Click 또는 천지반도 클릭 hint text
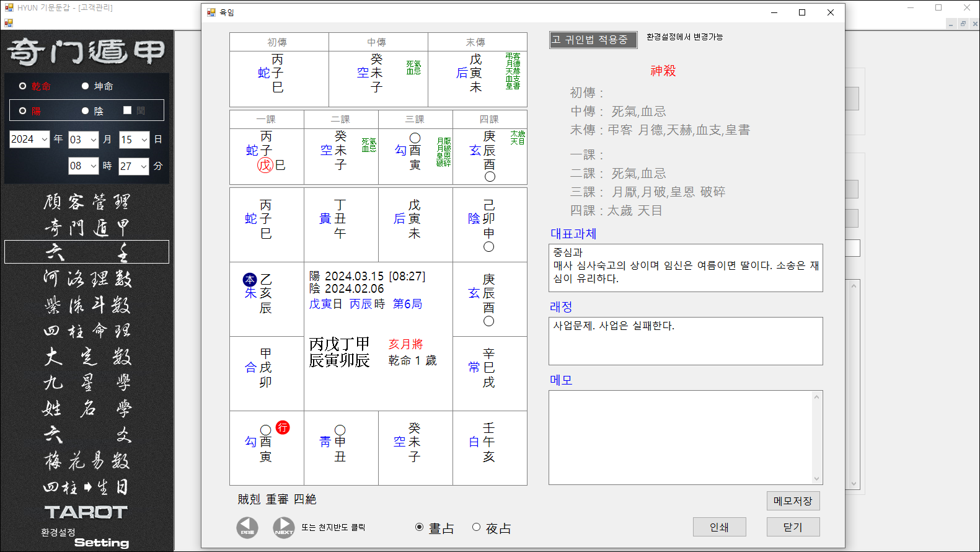980x552 pixels. pyautogui.click(x=333, y=528)
